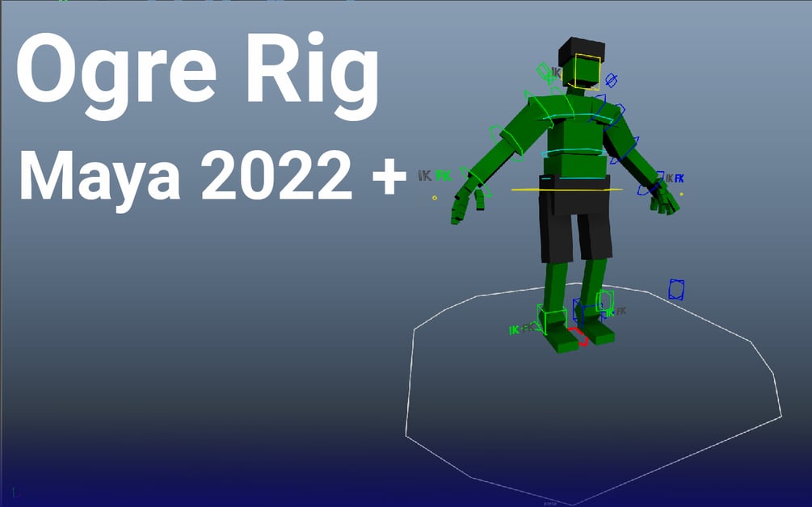Select the green box control around the ankle
Viewport: 812px width, 507px height.
click(552, 319)
